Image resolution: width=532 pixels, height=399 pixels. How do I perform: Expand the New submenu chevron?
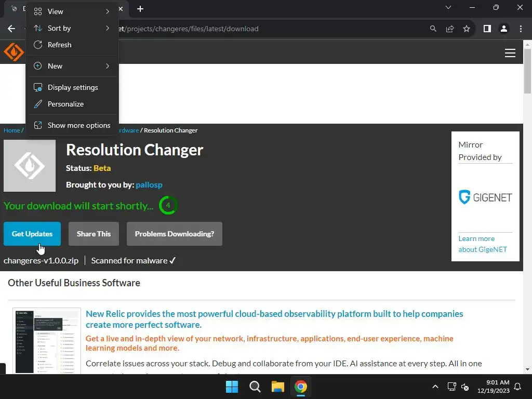click(108, 66)
